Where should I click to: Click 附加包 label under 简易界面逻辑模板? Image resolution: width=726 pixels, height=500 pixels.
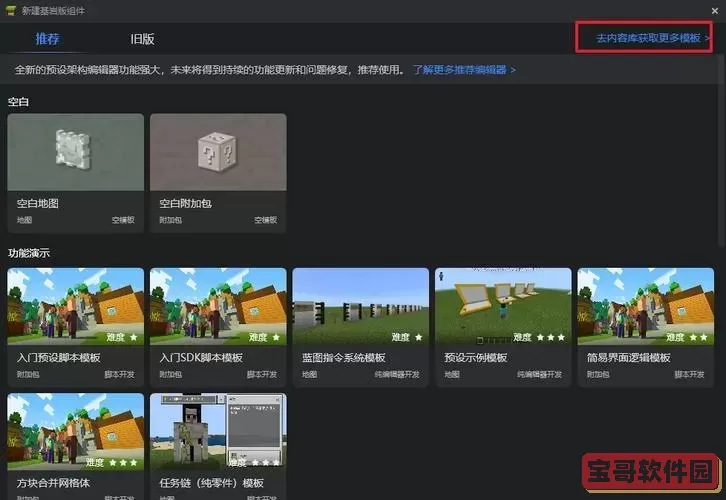(599, 374)
